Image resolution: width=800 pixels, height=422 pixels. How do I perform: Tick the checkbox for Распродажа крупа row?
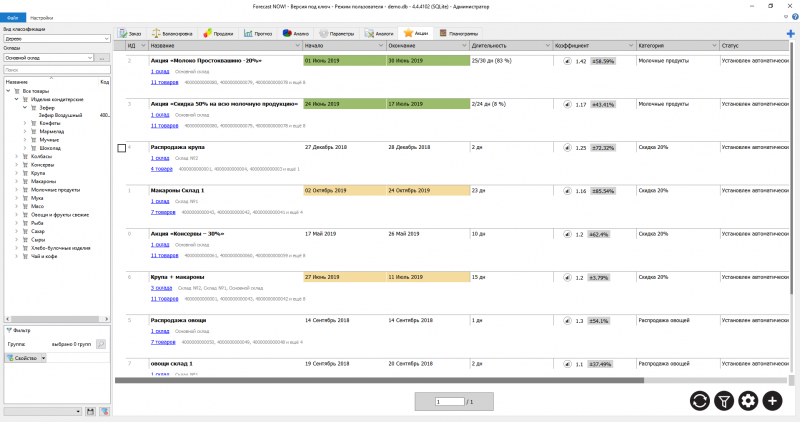coord(122,148)
